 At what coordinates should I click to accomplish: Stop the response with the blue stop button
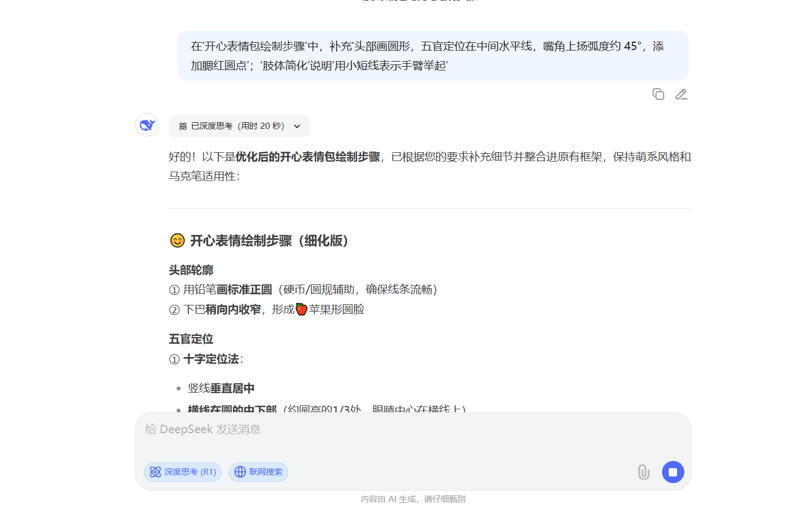pyautogui.click(x=673, y=472)
